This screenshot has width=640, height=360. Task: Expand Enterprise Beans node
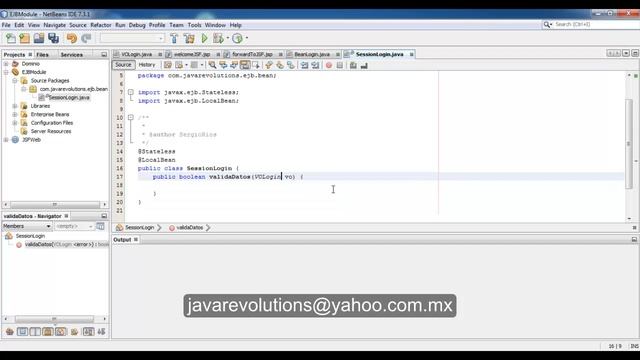15,114
